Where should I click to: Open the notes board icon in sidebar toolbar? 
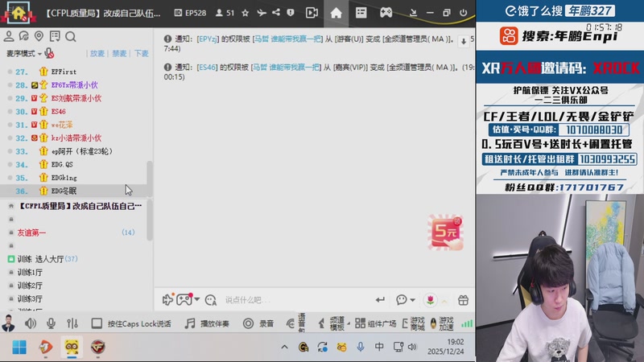coord(55,36)
